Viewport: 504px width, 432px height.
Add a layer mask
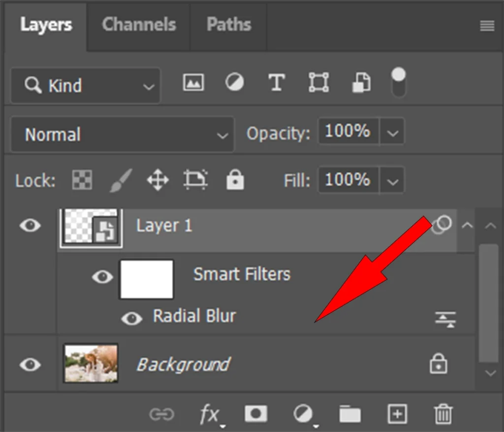tap(256, 414)
